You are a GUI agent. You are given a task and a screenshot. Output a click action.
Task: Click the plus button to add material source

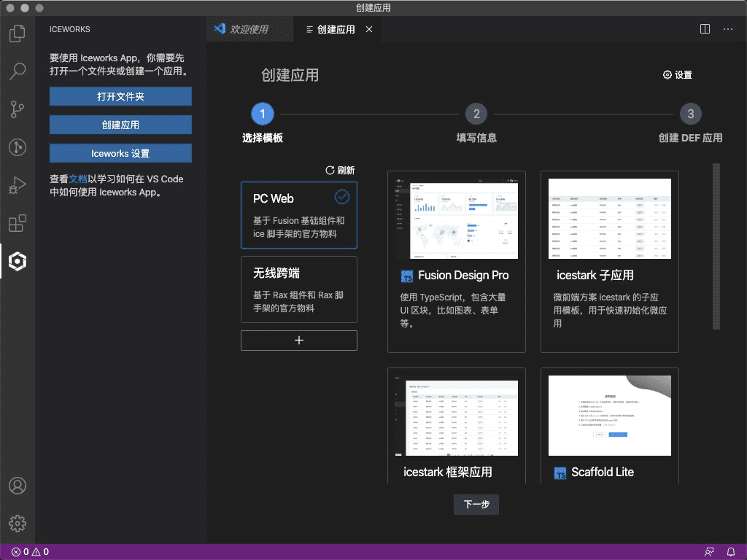[x=298, y=340]
